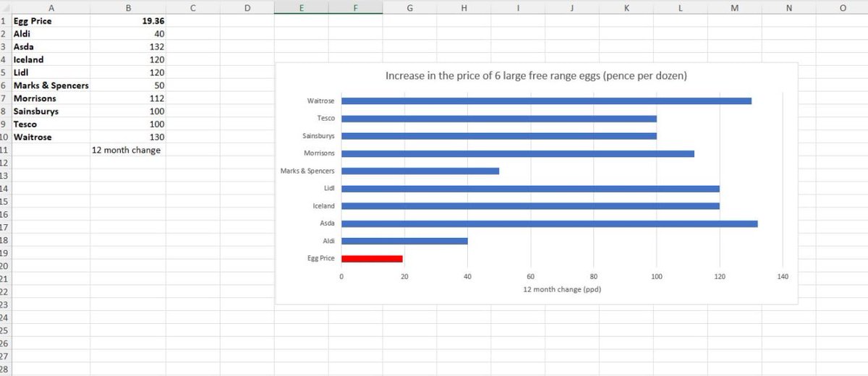The width and height of the screenshot is (868, 376).
Task: Select the Iceland bar in chart
Action: pos(530,206)
